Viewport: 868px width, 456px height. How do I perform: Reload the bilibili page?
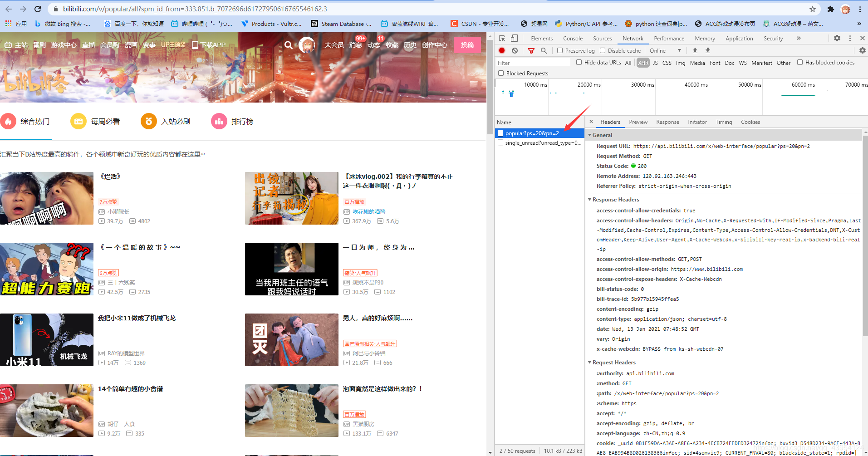point(38,9)
